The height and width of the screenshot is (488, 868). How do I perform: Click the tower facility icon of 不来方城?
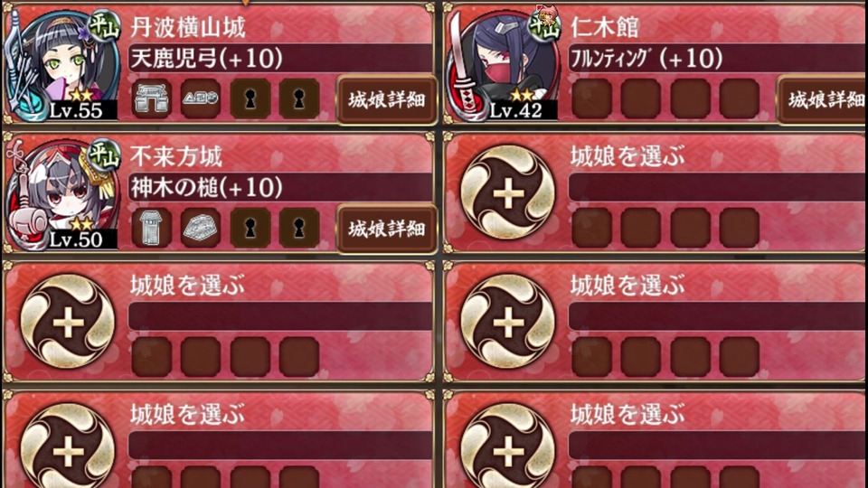tap(152, 228)
